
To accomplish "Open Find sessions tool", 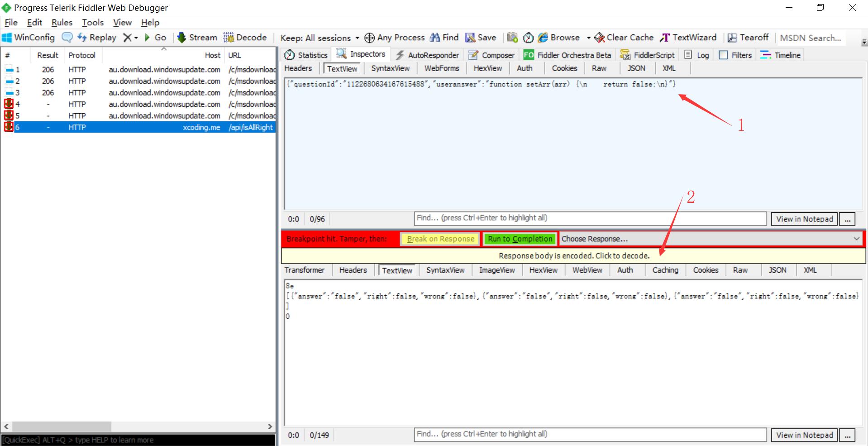I will pyautogui.click(x=444, y=38).
